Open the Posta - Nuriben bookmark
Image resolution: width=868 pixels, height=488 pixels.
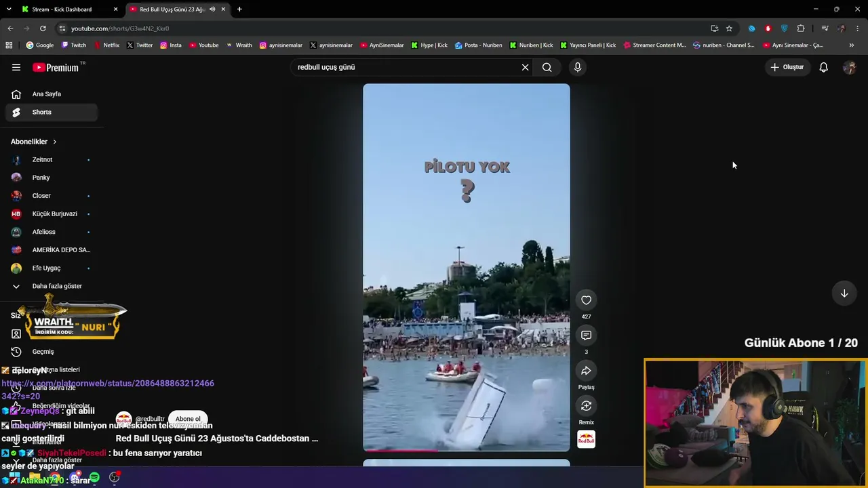(479, 45)
